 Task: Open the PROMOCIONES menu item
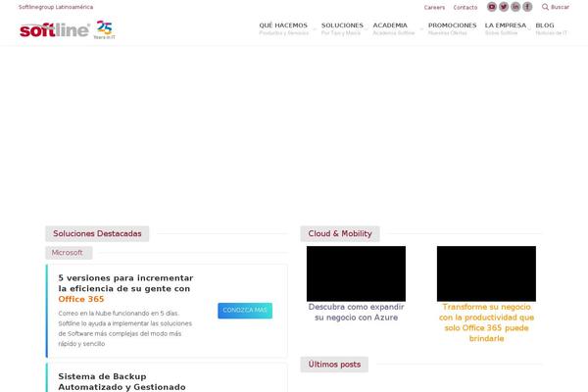point(452,28)
